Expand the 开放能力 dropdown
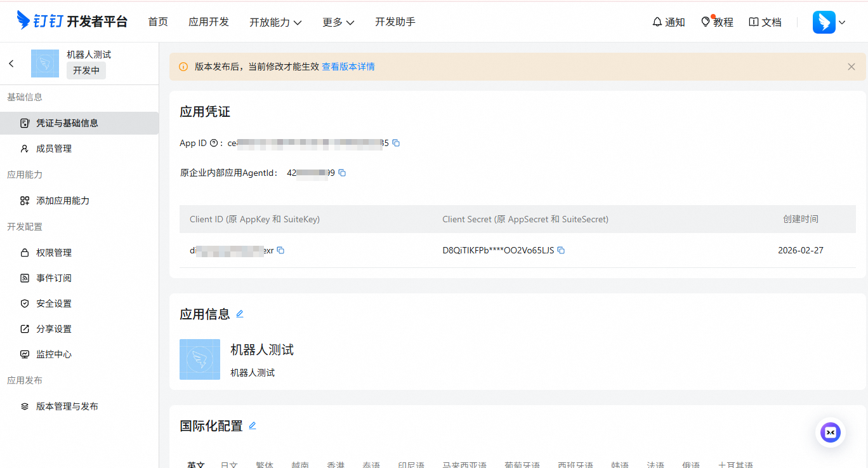This screenshot has height=468, width=868. [276, 22]
